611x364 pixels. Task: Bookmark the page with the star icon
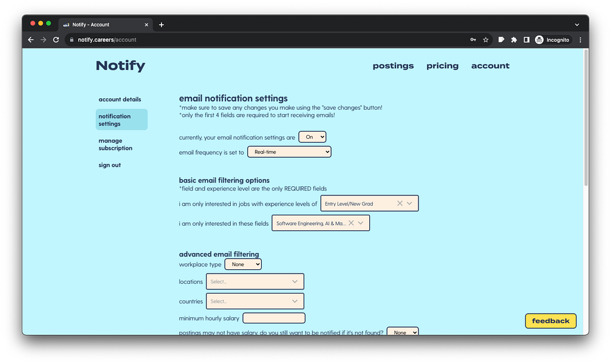pos(485,39)
